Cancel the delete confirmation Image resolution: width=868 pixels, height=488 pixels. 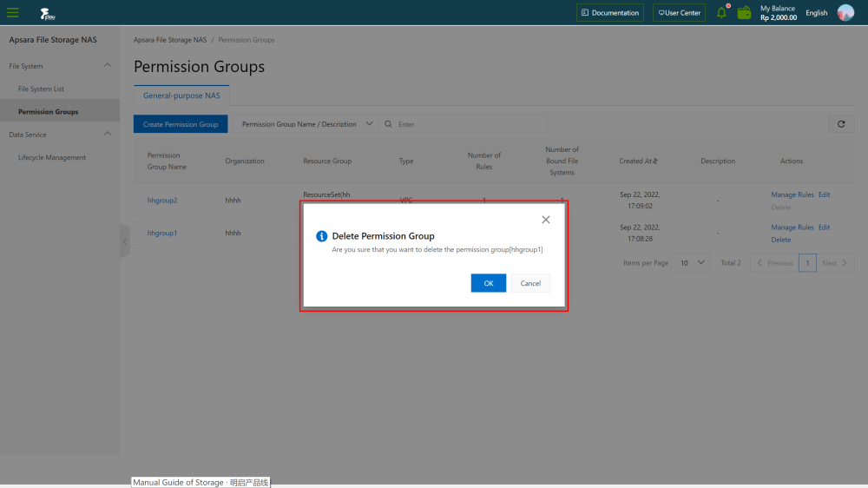[530, 283]
